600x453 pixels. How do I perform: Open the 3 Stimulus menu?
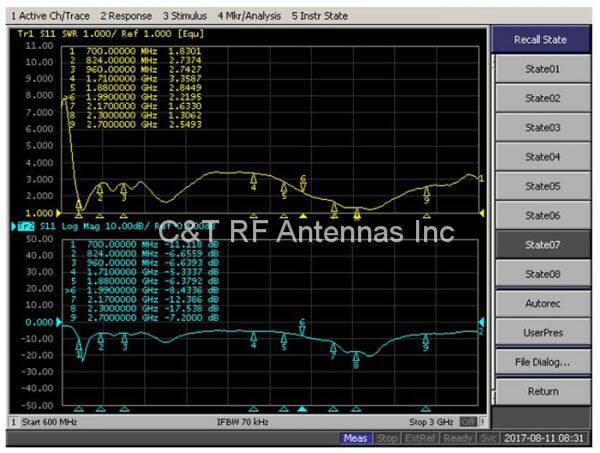(186, 16)
